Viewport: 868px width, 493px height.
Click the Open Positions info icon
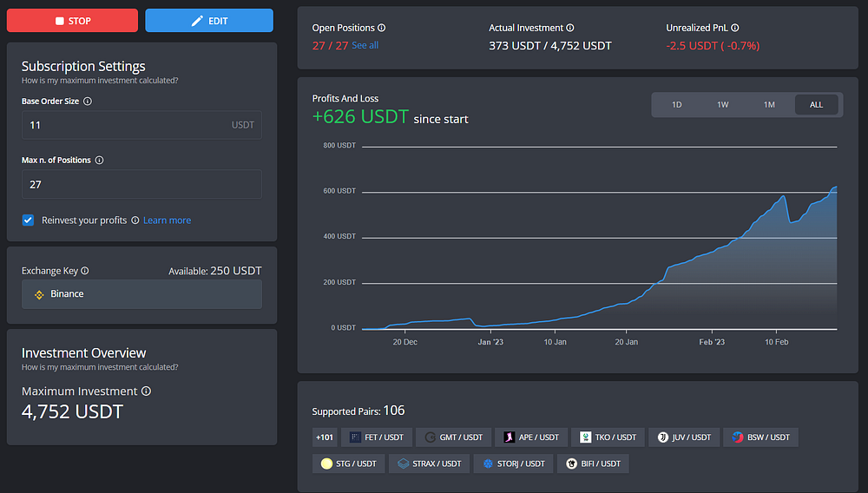click(381, 28)
